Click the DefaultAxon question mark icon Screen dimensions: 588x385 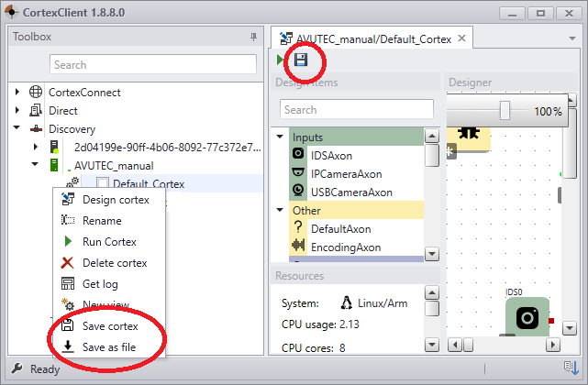[x=298, y=226]
